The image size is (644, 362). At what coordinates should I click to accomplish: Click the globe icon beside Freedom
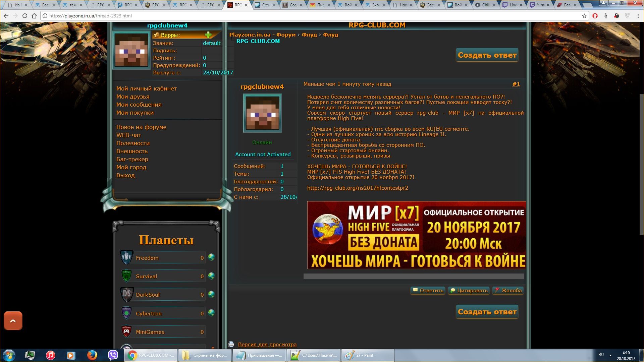pyautogui.click(x=211, y=257)
